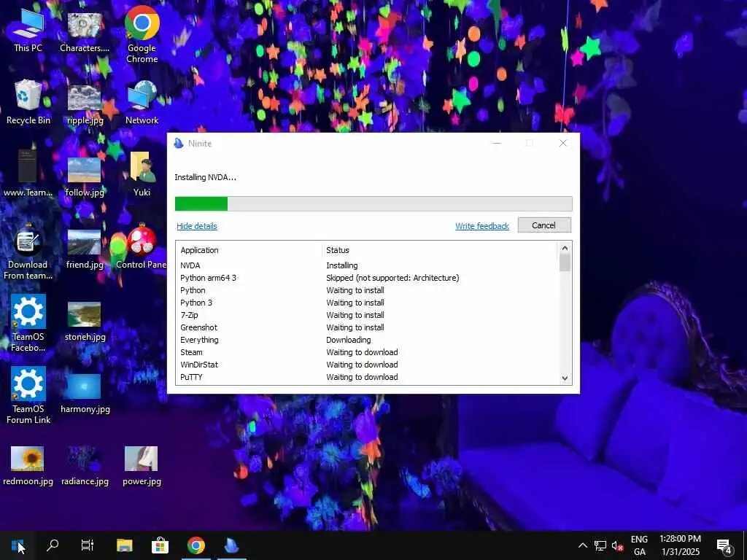Select the NVDA row
Image resolution: width=747 pixels, height=560 pixels.
pyautogui.click(x=367, y=265)
